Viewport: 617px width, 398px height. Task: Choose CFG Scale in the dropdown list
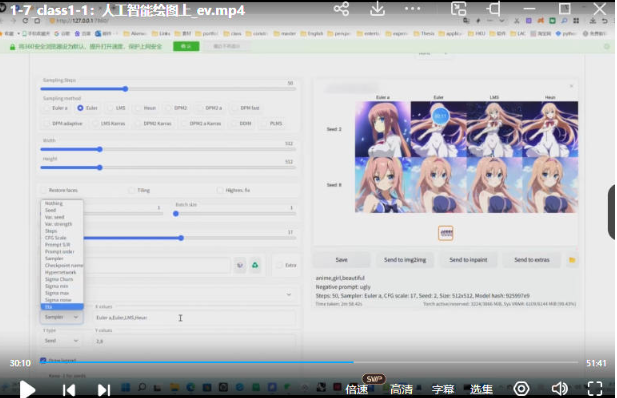pos(62,238)
